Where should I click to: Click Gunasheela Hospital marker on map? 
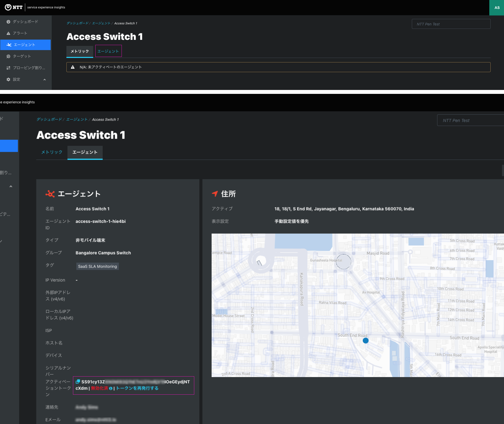click(x=343, y=261)
